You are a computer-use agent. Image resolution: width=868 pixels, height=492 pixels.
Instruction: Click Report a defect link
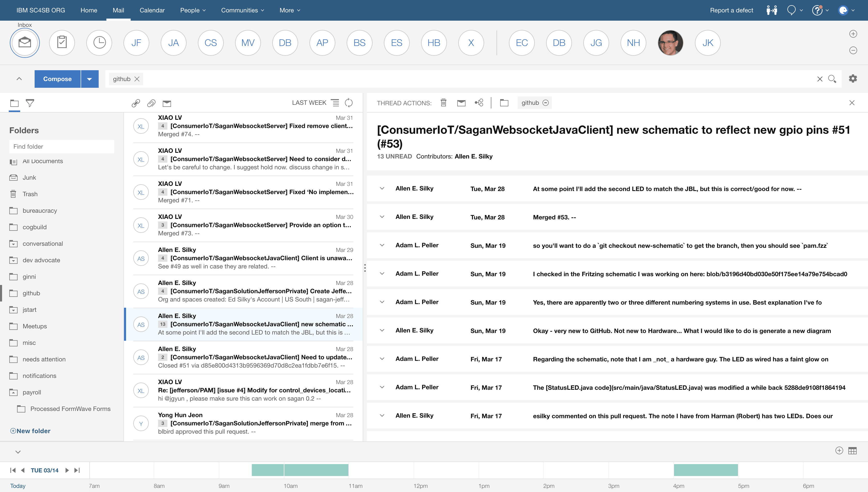click(x=731, y=10)
